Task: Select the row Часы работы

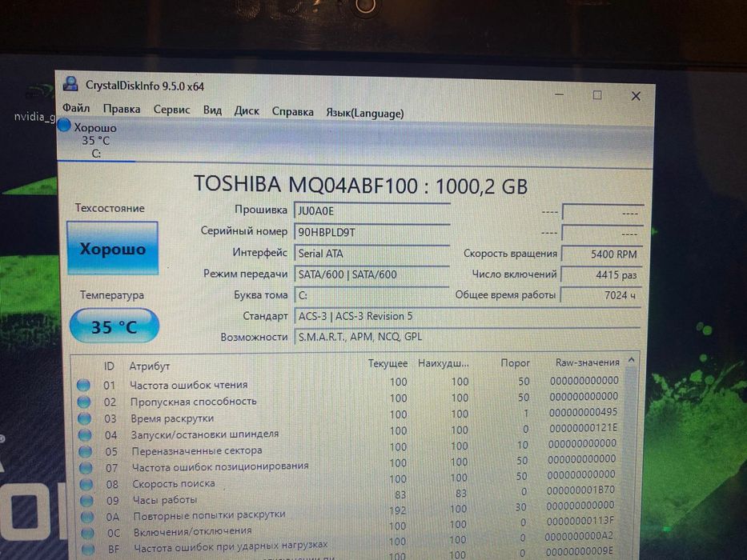Action: click(x=349, y=497)
